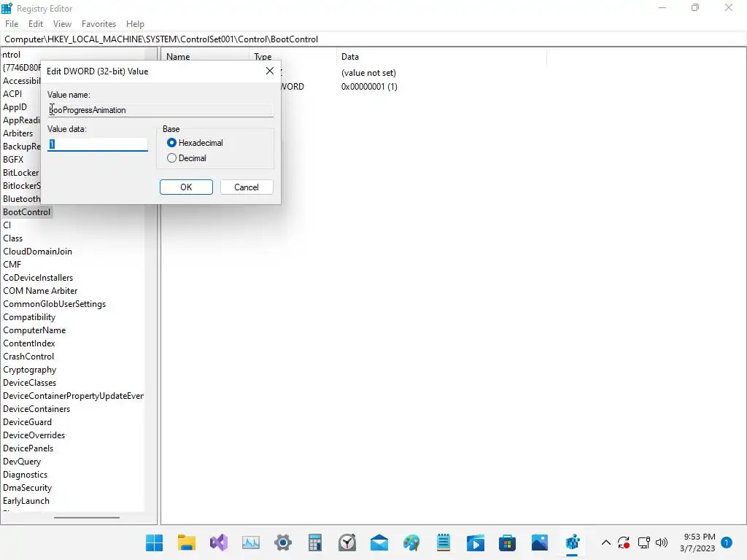The height and width of the screenshot is (560, 747).
Task: Click the network icon in the system tray
Action: [643, 542]
